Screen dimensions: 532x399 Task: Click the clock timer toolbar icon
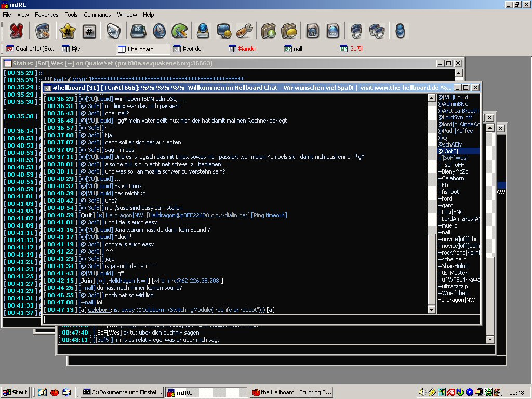coord(158,32)
